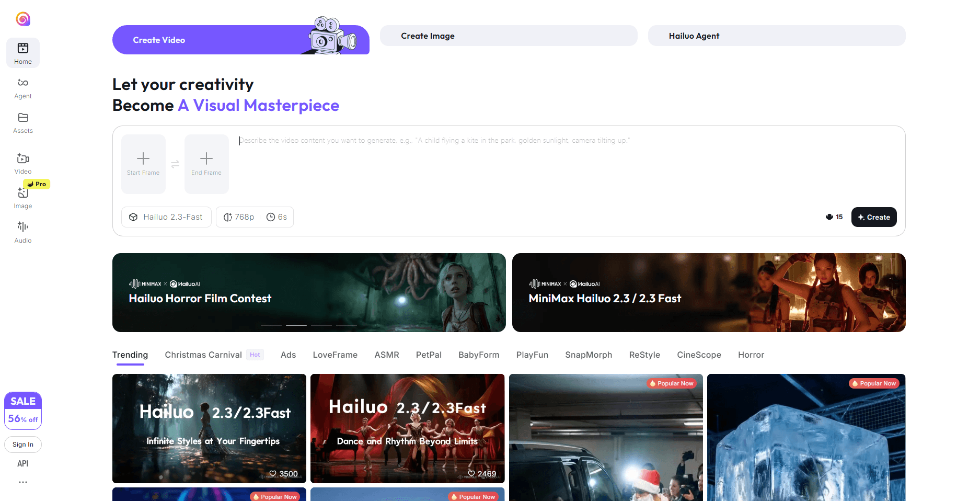Switch to the PlayFun category tab
Viewport: 980px width, 501px height.
click(532, 355)
